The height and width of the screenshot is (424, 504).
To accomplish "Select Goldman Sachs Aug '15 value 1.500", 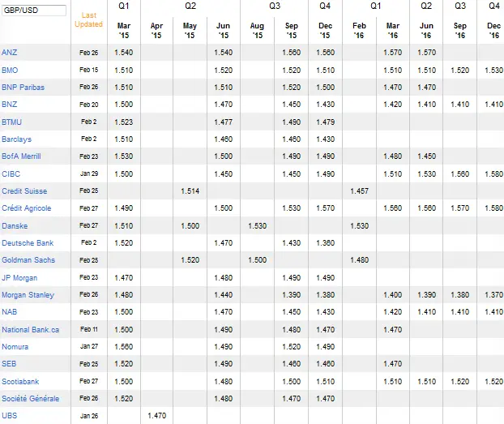I will 257,260.
